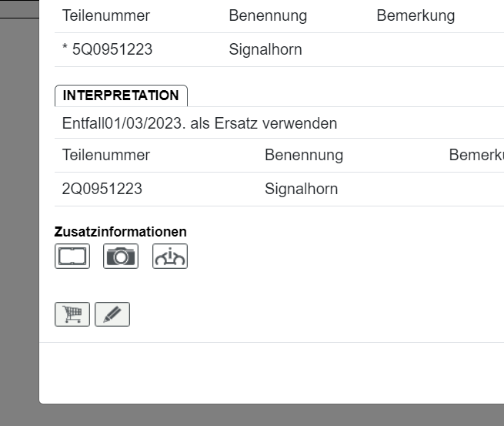The height and width of the screenshot is (426, 504).
Task: Click the truncated Bemerkung header under INTERPRETATION
Action: click(476, 155)
